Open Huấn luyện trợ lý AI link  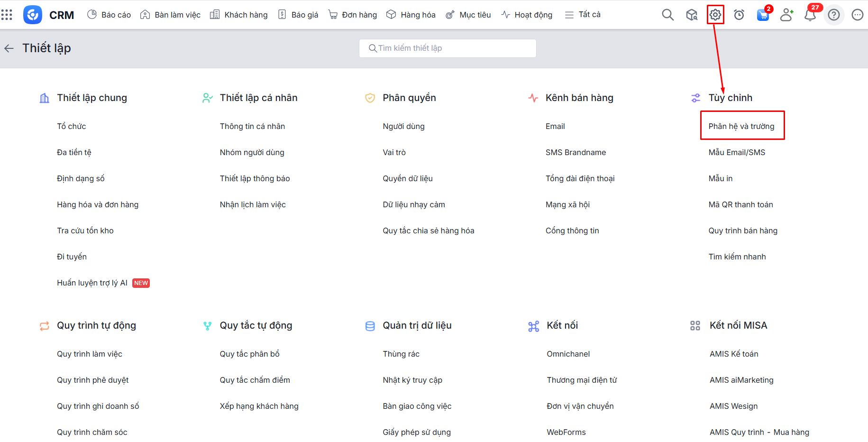(92, 283)
